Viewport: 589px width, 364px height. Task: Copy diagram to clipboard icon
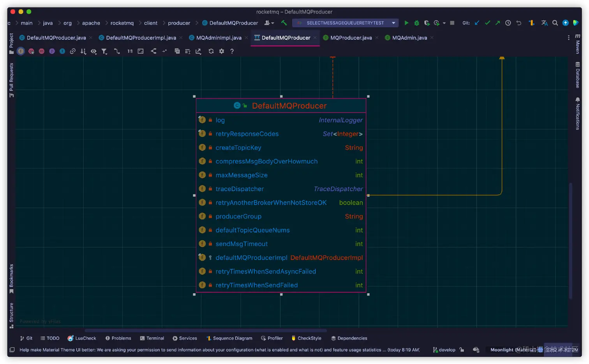pos(177,51)
